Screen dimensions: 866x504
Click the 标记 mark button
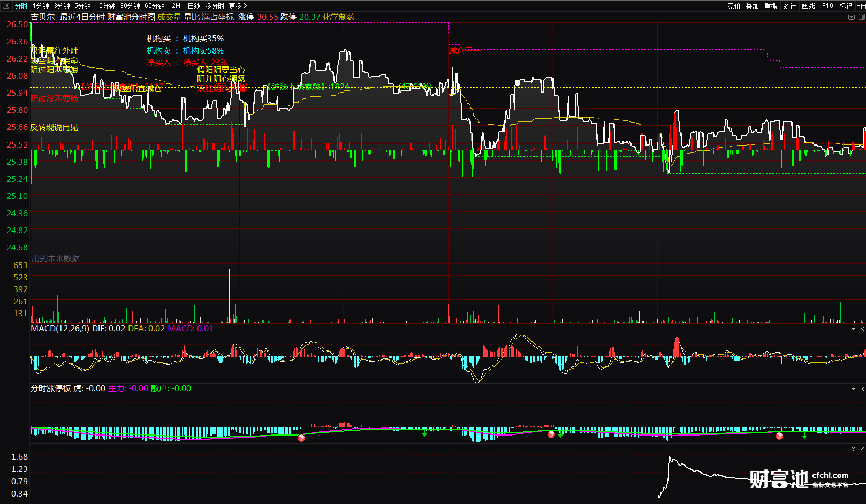tap(846, 6)
